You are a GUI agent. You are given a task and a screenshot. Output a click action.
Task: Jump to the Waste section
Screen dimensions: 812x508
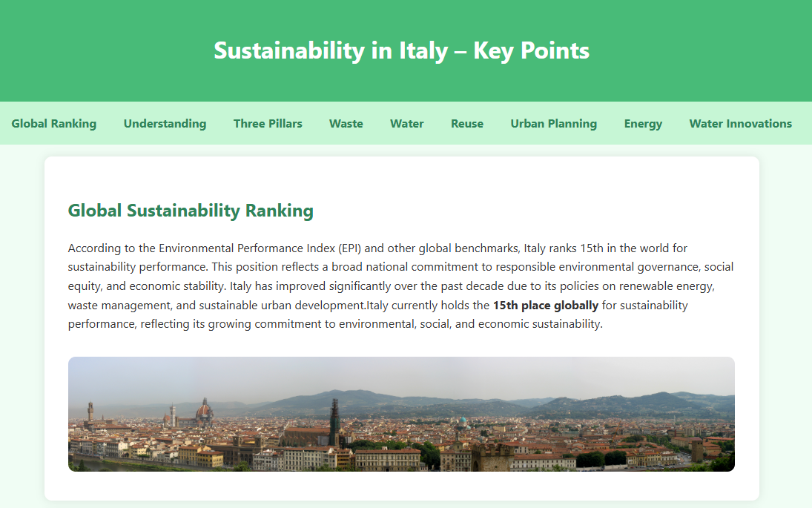[x=346, y=124]
